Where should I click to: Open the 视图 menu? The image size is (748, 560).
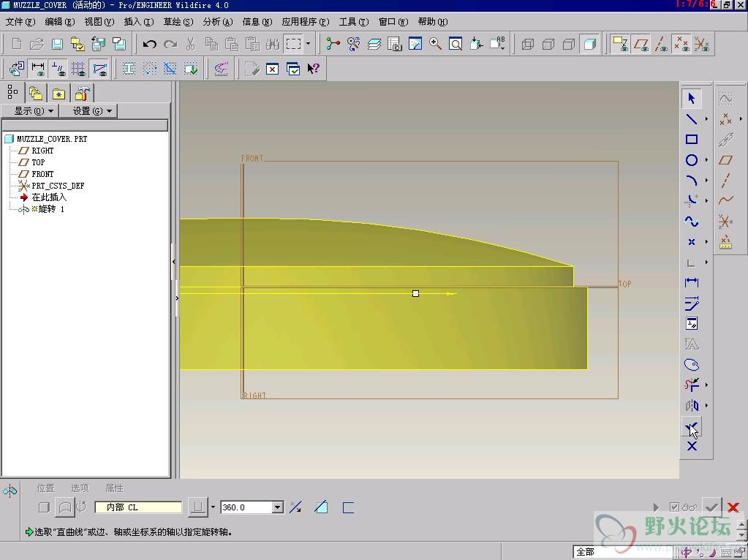(x=99, y=22)
